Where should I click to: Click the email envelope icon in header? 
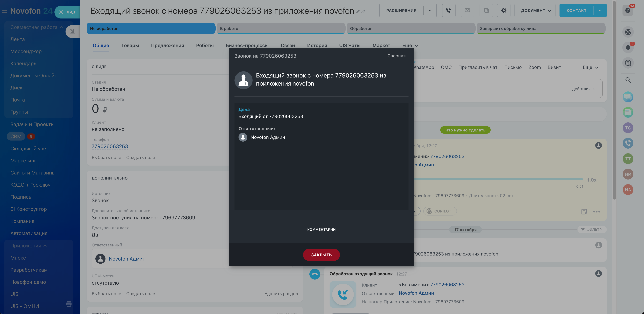point(467,11)
